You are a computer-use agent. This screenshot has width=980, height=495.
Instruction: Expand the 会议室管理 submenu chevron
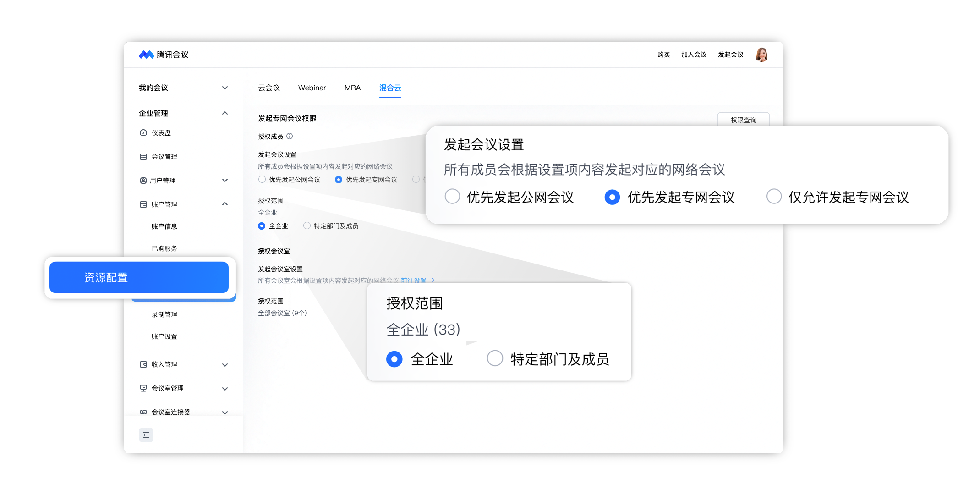pos(225,389)
